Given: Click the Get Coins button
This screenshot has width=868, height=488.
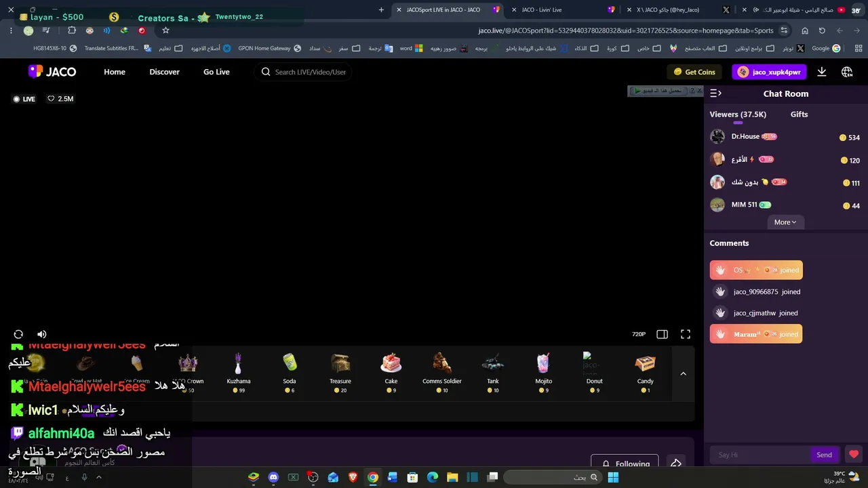Looking at the screenshot, I should point(694,72).
